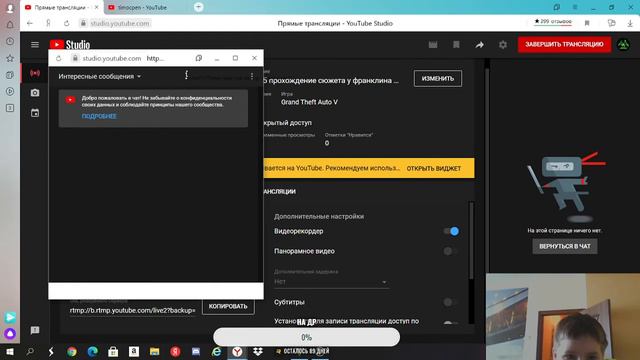
Task: Follow the ПОДРОБНЕЕ link in chat
Action: [99, 116]
